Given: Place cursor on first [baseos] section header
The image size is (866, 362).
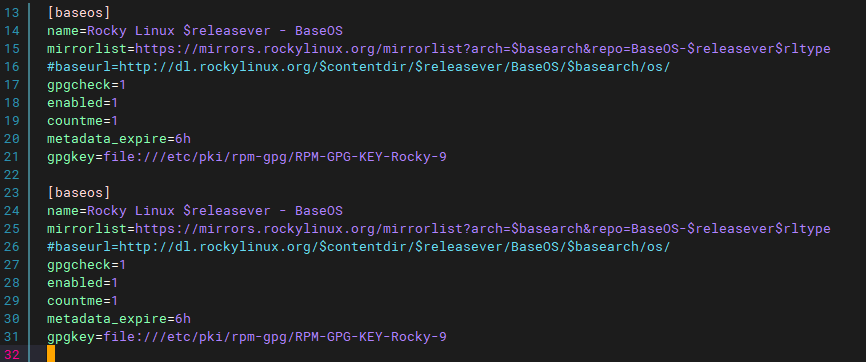Looking at the screenshot, I should 79,13.
